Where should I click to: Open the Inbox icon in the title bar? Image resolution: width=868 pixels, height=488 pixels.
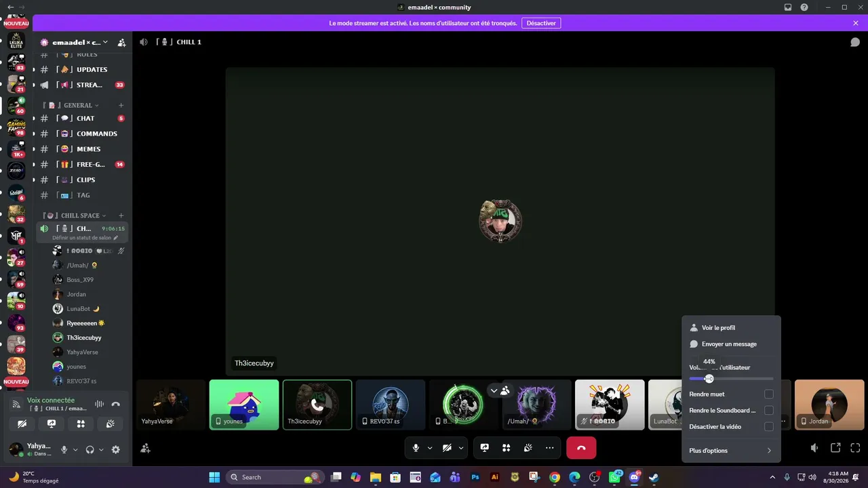788,7
